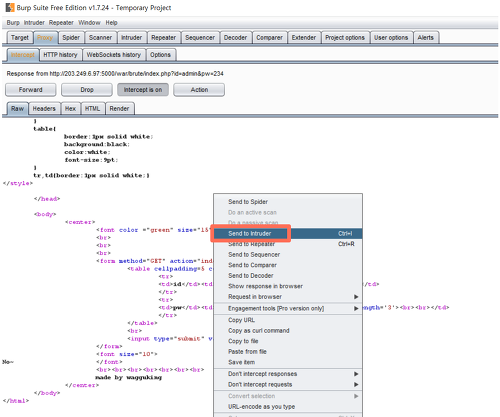Open the HTTP history sub-tab

coord(60,55)
